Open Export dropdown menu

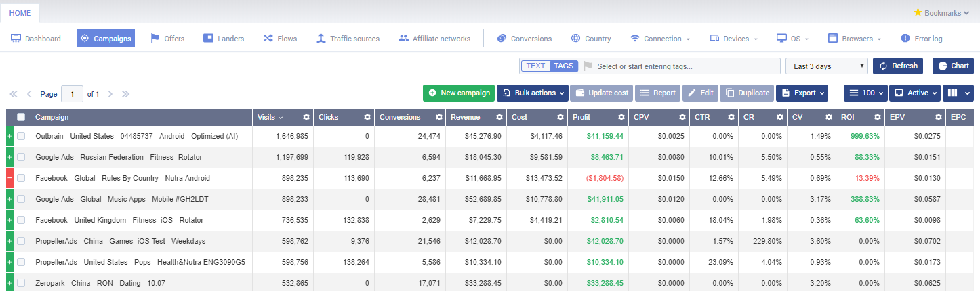[x=802, y=93]
